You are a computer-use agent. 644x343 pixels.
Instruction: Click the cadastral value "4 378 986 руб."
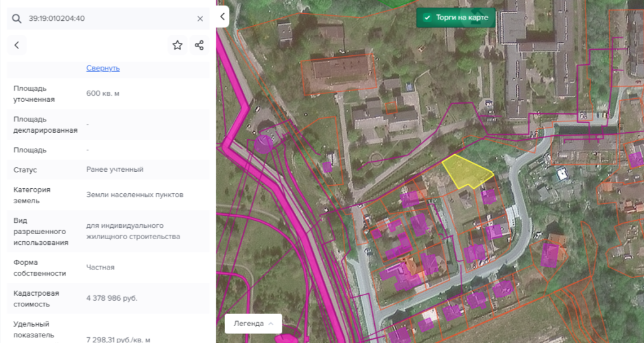(111, 298)
